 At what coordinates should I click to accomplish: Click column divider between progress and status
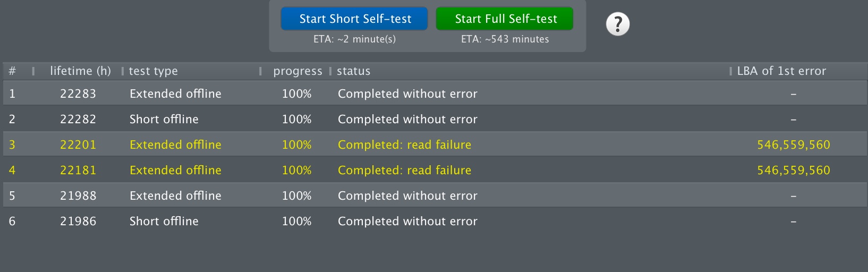330,71
